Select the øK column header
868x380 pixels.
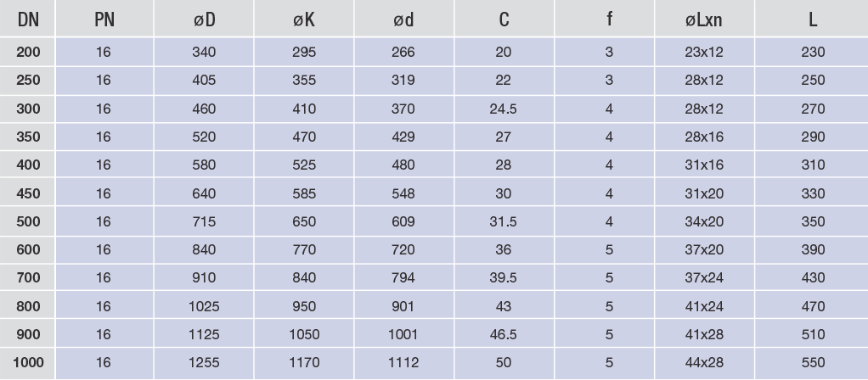tap(303, 20)
